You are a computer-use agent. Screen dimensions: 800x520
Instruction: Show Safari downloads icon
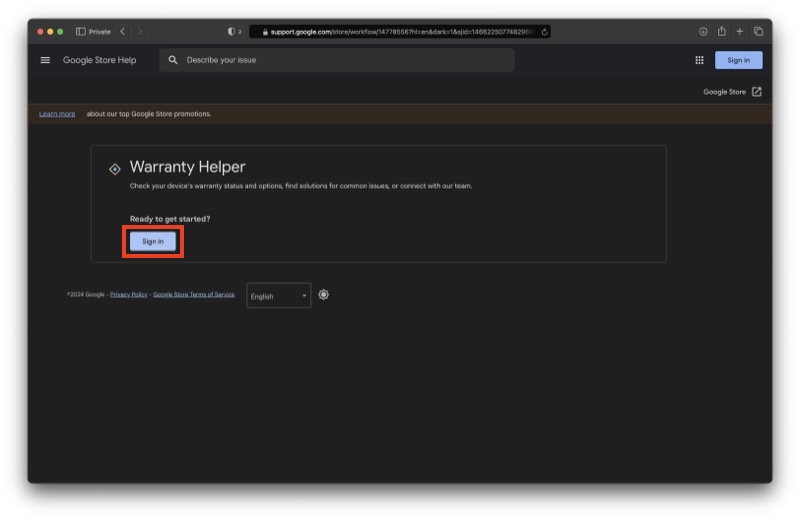coord(703,32)
